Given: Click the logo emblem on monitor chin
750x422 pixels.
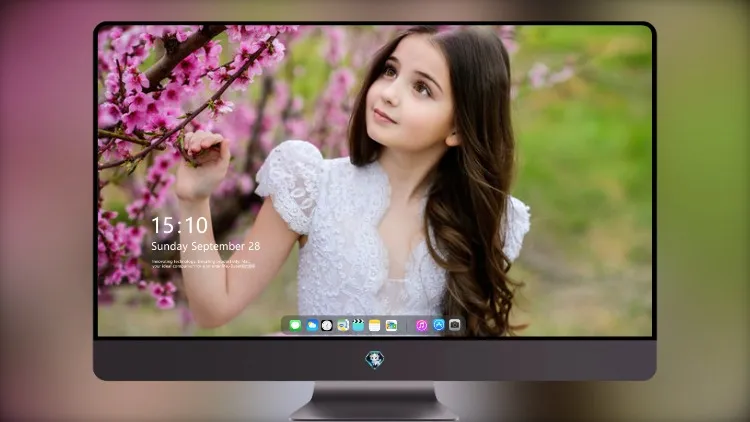Looking at the screenshot, I should 375,360.
